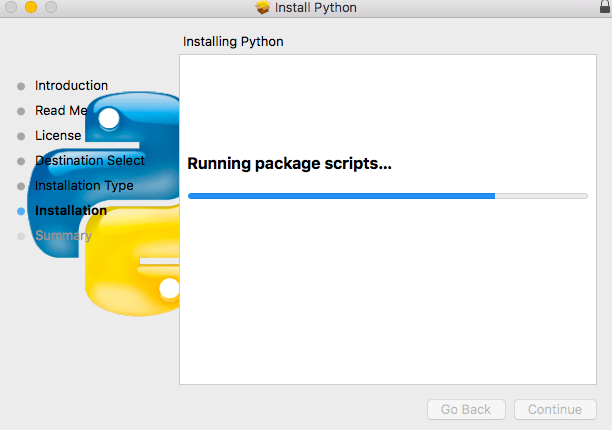The width and height of the screenshot is (612, 430).
Task: Close the installer with the red button
Action: [12, 8]
